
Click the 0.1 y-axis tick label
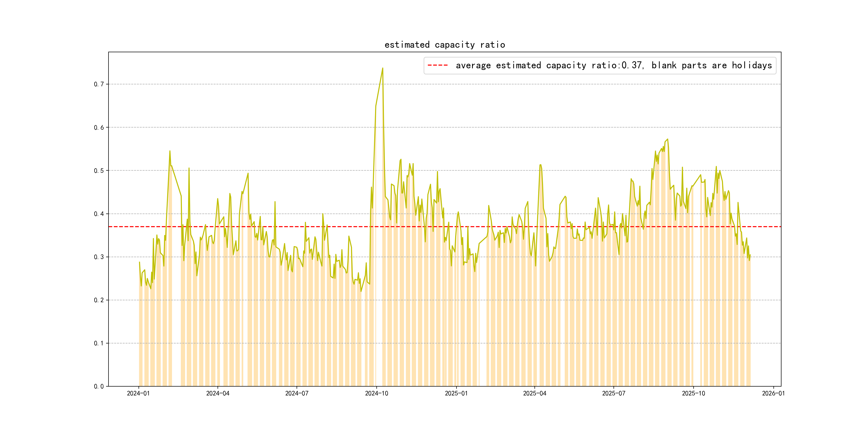(99, 343)
